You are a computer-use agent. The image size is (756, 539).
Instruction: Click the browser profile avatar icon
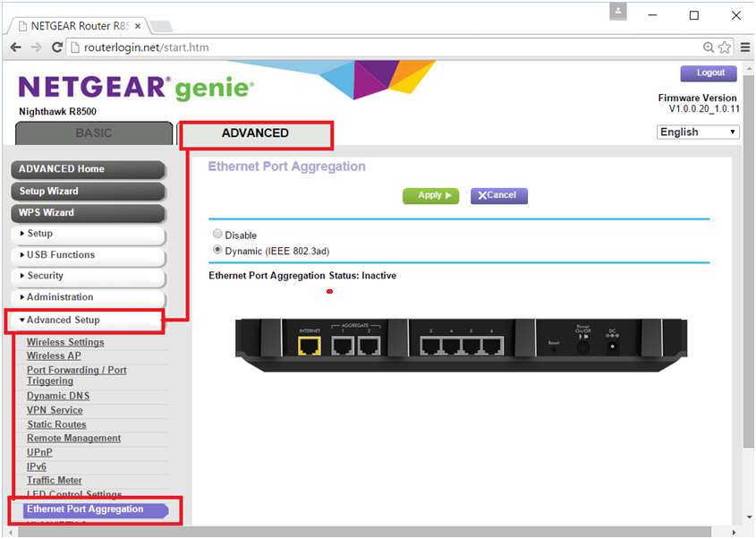pos(618,12)
